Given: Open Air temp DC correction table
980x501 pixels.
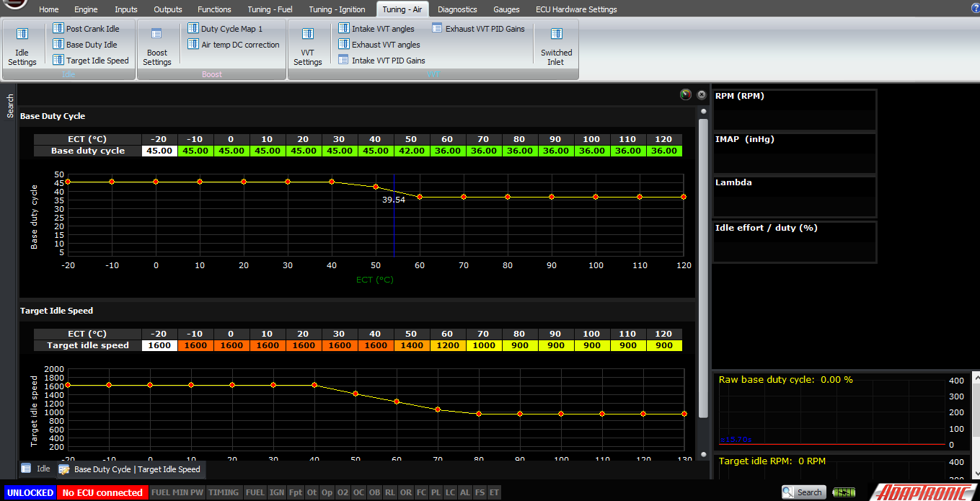Looking at the screenshot, I should (233, 45).
